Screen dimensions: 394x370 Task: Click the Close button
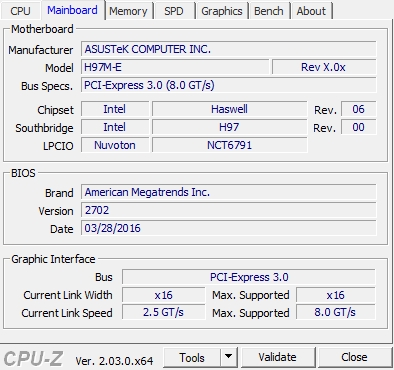pos(355,358)
